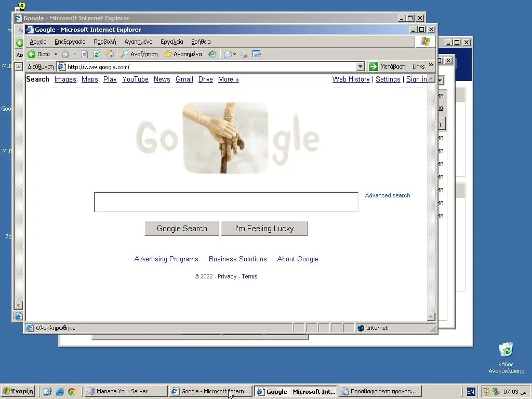
Task: Click the Internet zone status bar globe
Action: pyautogui.click(x=361, y=328)
